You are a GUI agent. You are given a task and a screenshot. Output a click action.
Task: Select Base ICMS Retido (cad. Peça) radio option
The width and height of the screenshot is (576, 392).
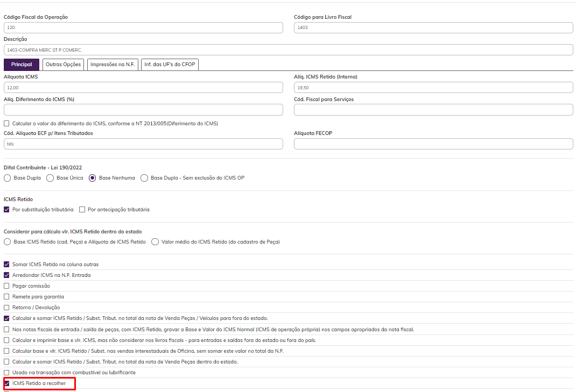(8, 242)
